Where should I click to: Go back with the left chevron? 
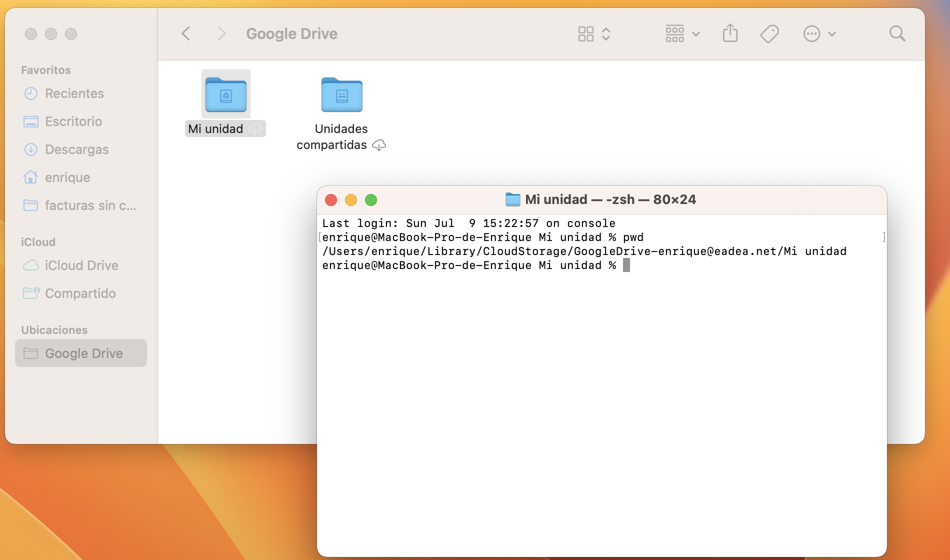186,33
